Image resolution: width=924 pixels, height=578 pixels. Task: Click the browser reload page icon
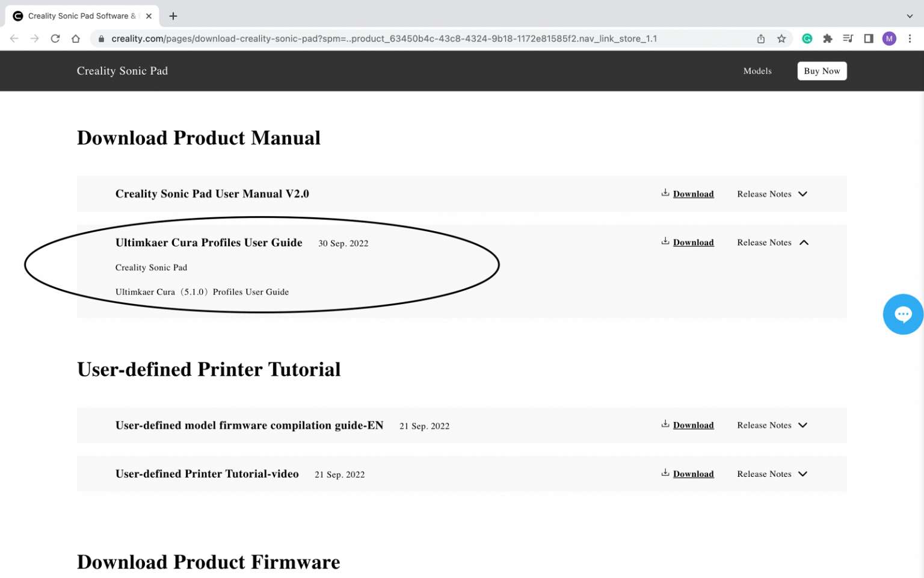tap(55, 39)
